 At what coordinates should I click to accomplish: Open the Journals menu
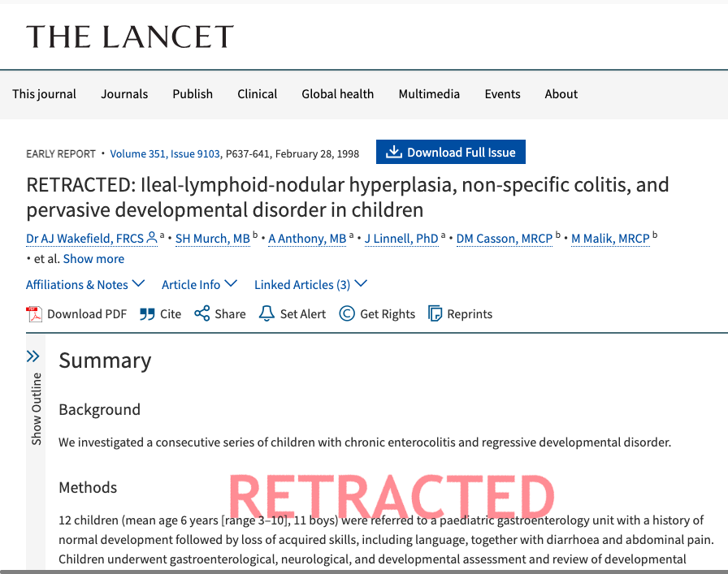(124, 94)
